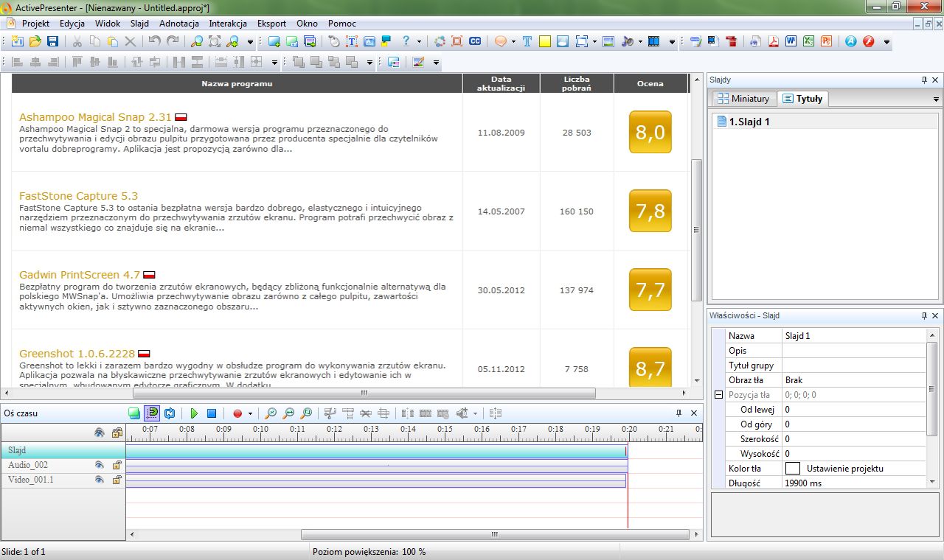
Task: Click the help question mark icon
Action: [406, 42]
